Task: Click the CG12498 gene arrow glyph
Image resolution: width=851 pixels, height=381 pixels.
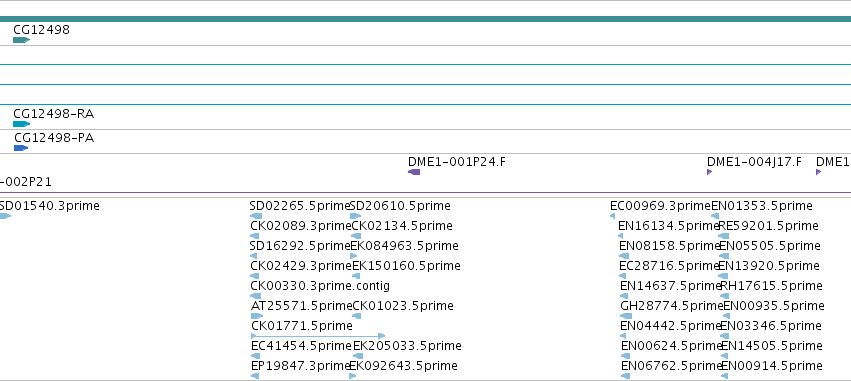Action: click(21, 40)
